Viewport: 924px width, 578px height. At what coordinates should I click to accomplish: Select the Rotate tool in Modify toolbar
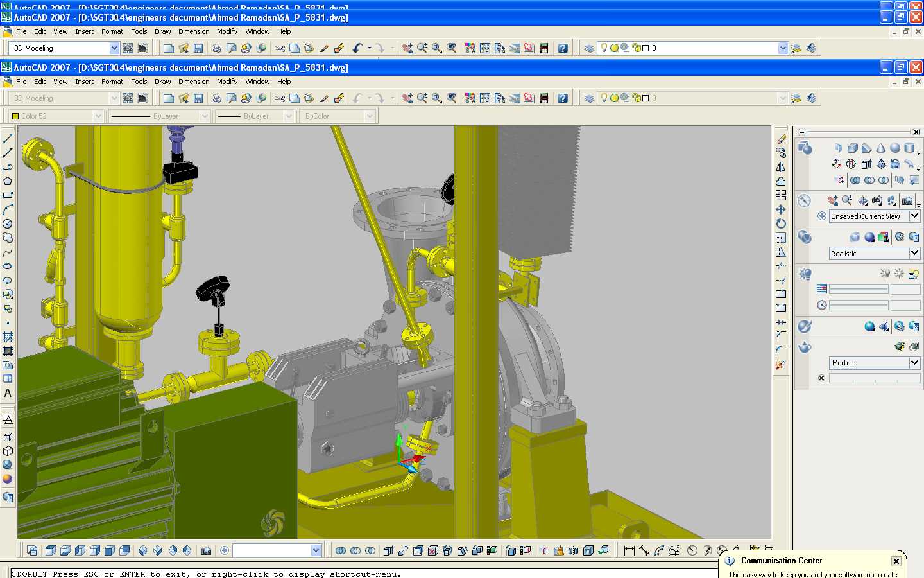[781, 223]
